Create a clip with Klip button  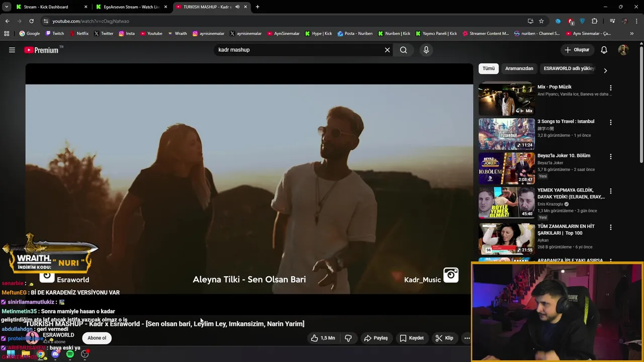444,338
